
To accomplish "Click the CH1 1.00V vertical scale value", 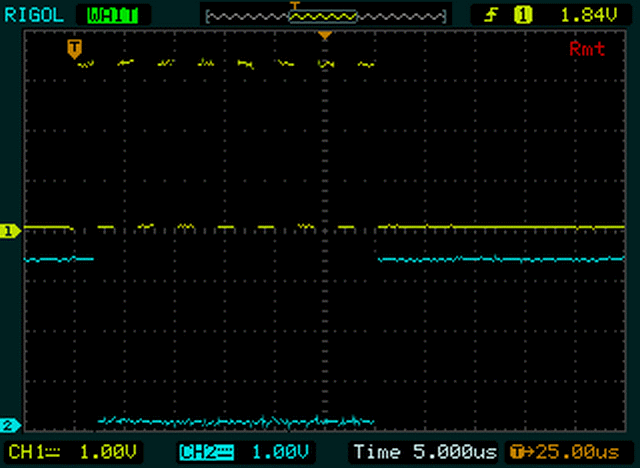I will pos(108,452).
